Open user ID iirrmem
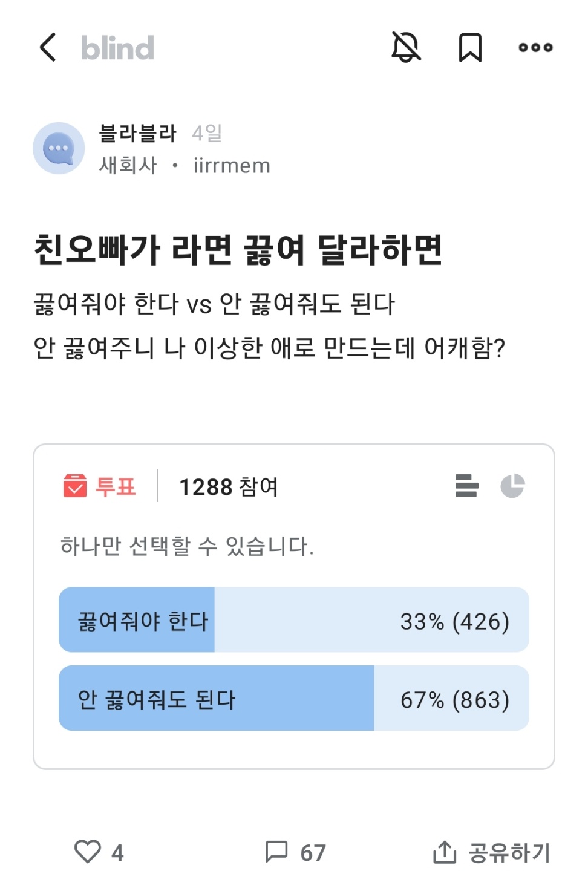Viewport: 588px width, 891px height. (x=232, y=165)
